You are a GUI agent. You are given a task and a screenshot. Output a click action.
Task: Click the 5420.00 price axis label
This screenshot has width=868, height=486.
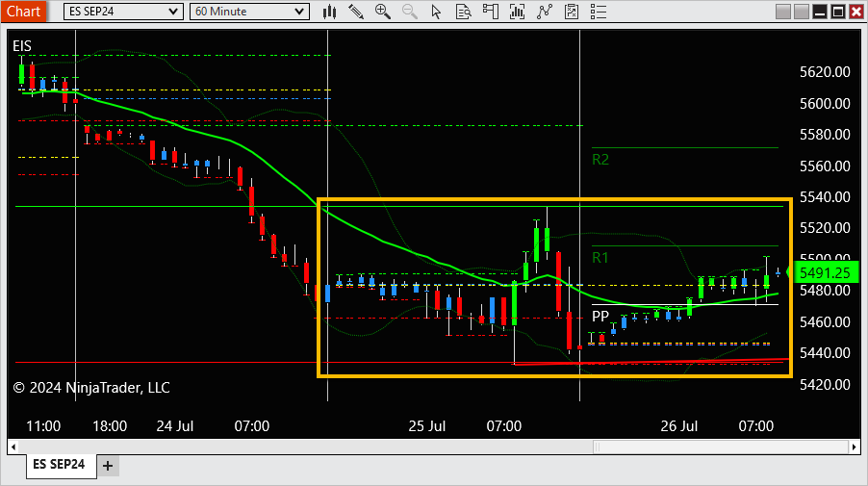pyautogui.click(x=825, y=385)
